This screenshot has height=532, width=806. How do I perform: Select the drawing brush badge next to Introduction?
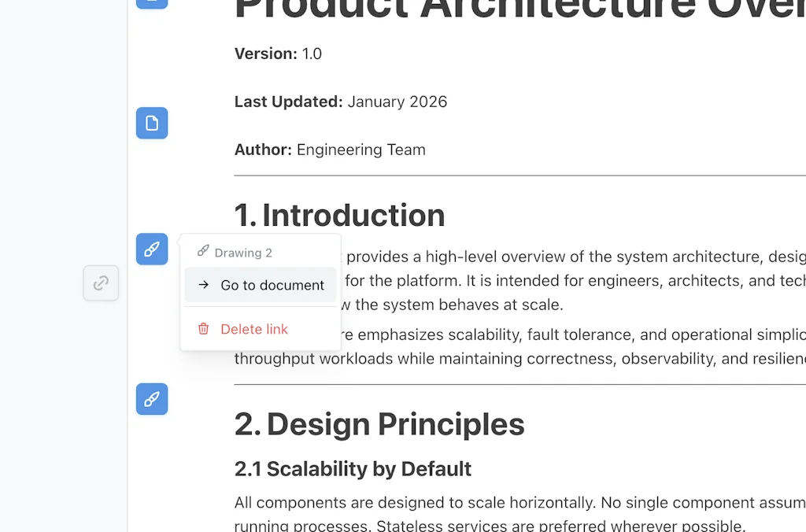(x=151, y=249)
